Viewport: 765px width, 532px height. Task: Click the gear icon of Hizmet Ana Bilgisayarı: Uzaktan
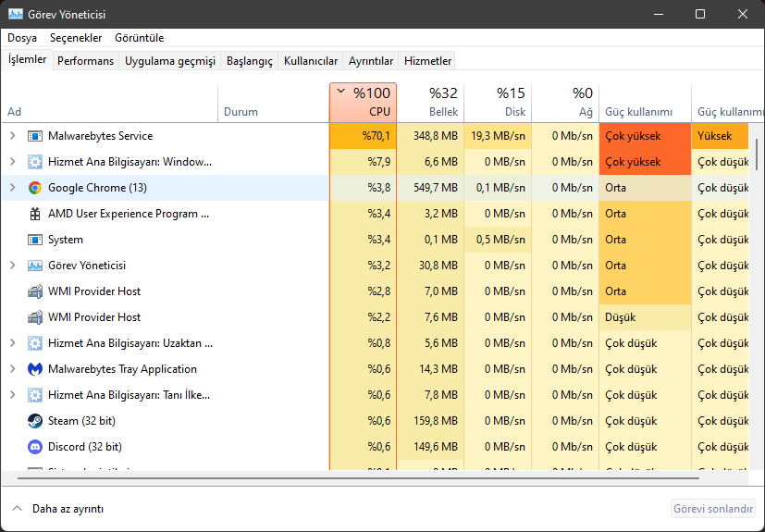coord(34,343)
